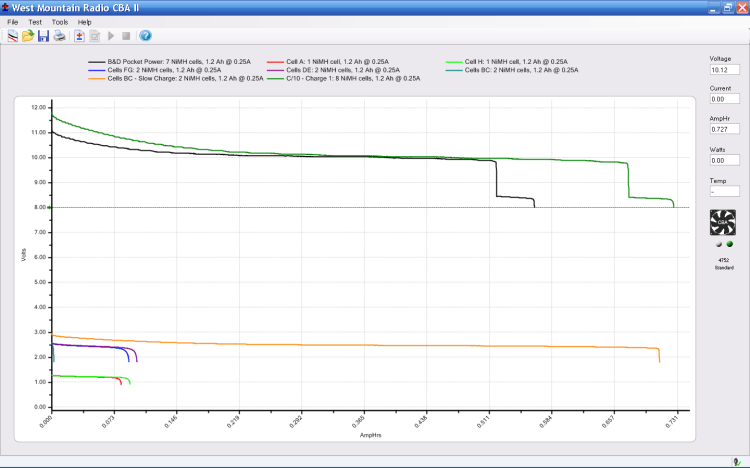This screenshot has height=468, width=750.
Task: Save the graph using the floppy disk icon
Action: coord(43,36)
